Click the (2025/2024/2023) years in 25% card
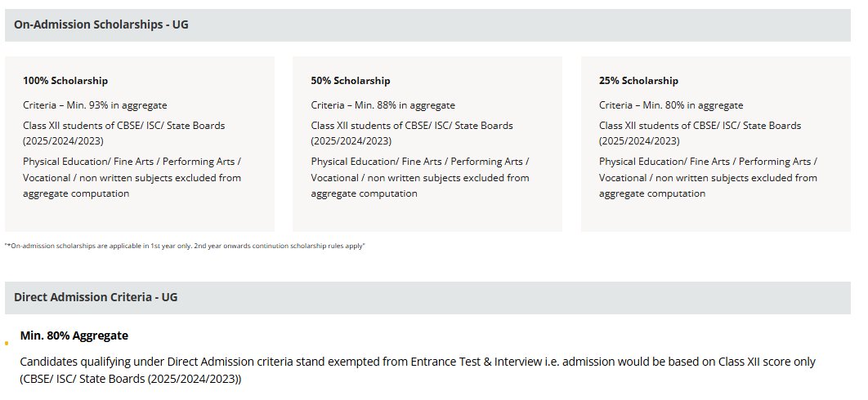 [x=639, y=141]
